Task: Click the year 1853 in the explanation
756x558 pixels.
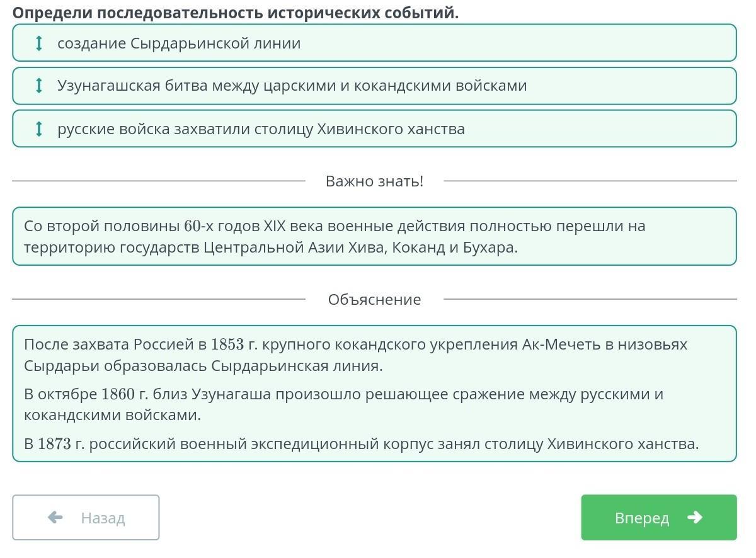Action: (227, 345)
